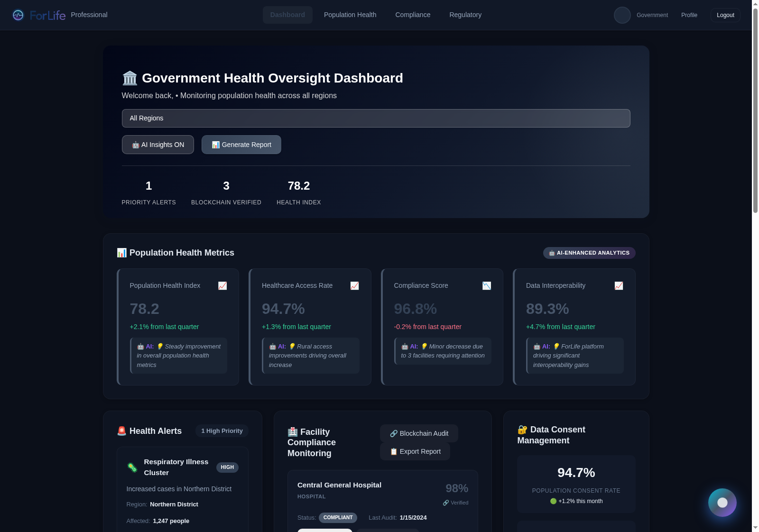
Task: Click the Respiratory Illness Cluster title
Action: point(176,467)
